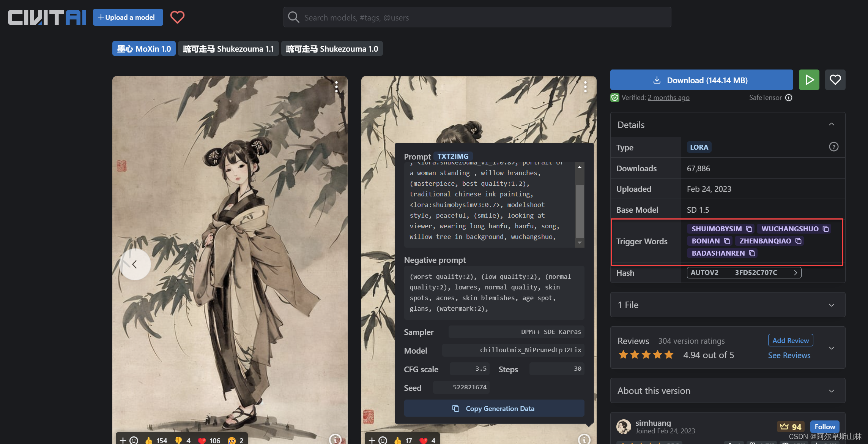Switch to Shukezouma 1.1 version tab
Screen dimensions: 868x444
pos(228,49)
